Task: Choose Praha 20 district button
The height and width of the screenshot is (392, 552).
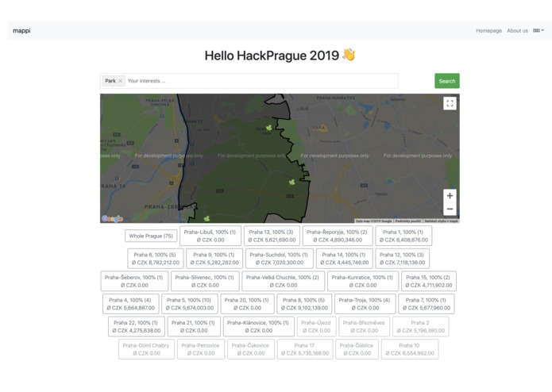Action: pos(247,304)
